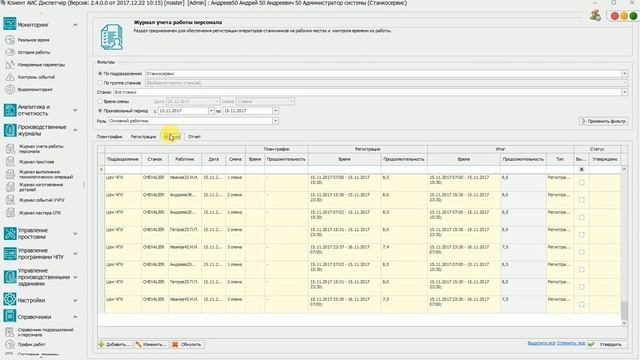The width and height of the screenshot is (640, 360).
Task: Select the По группе станков radio button
Action: 100,83
